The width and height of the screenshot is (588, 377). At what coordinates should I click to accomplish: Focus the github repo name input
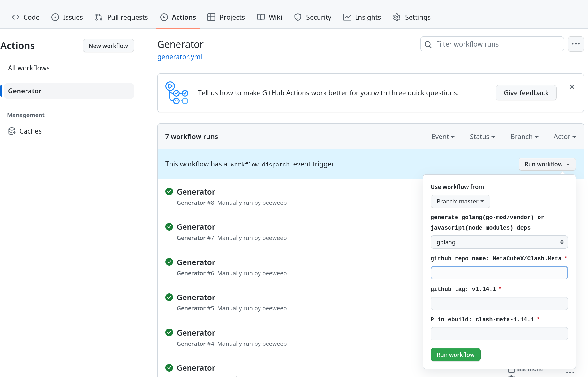(499, 273)
